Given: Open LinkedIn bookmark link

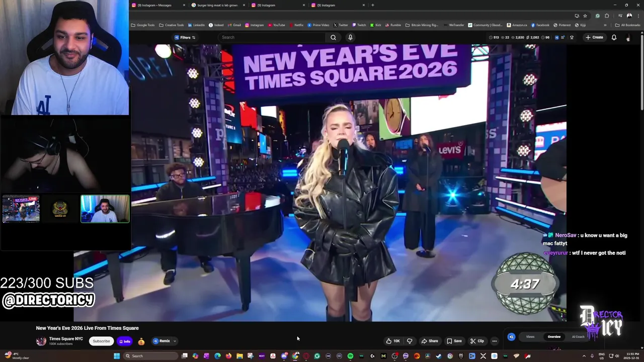Looking at the screenshot, I should tap(196, 25).
